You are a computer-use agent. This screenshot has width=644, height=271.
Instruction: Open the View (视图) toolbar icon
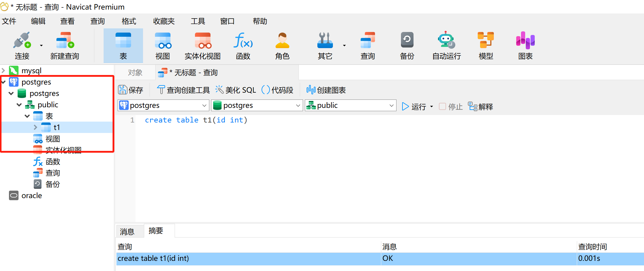[x=163, y=40]
